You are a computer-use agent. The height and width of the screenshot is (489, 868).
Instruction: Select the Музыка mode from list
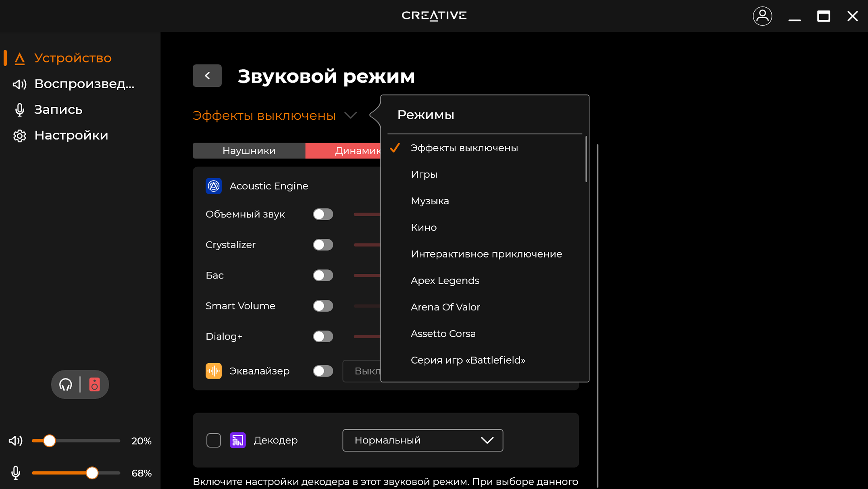pos(430,201)
